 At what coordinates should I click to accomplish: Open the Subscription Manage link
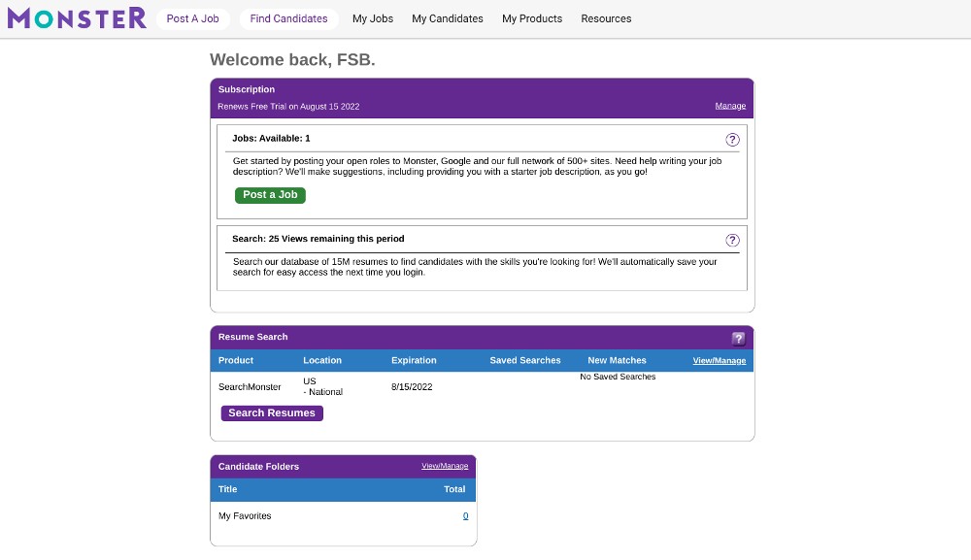730,106
